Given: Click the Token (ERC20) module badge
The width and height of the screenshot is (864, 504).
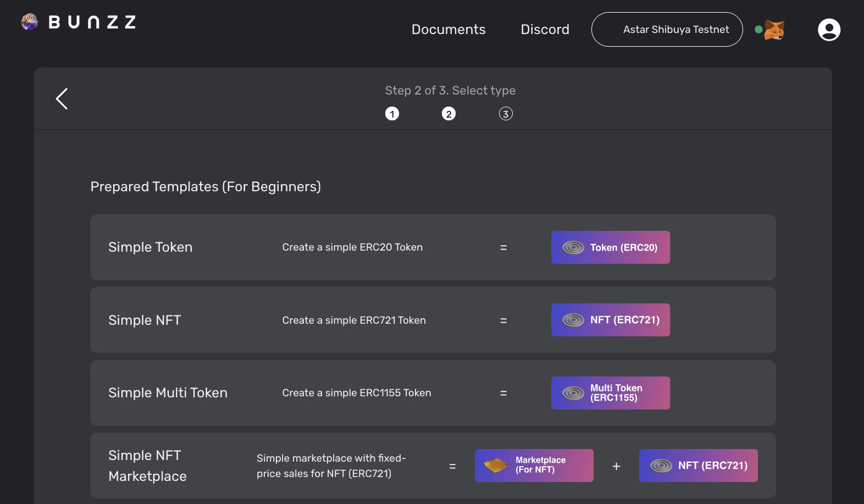Looking at the screenshot, I should [x=610, y=247].
